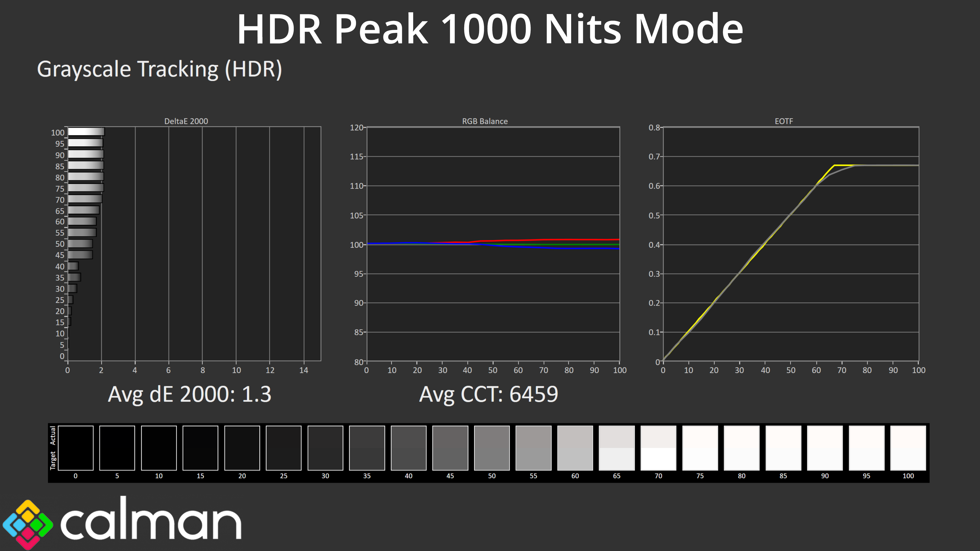Select the grayscale swatch labeled 50
This screenshot has height=551, width=980.
tap(492, 448)
